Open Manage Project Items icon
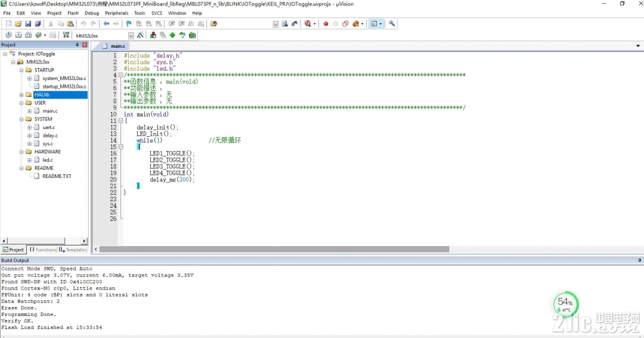This screenshot has width=644, height=338. 153,35
